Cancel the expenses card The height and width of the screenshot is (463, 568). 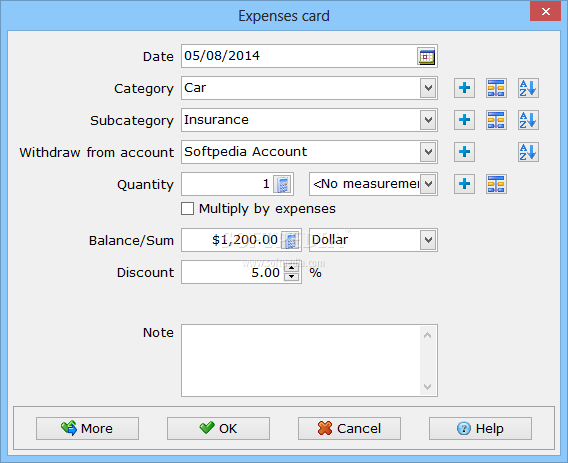click(x=349, y=429)
